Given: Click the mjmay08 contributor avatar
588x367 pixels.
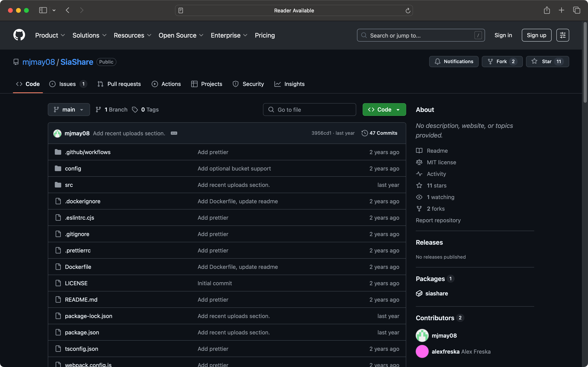Looking at the screenshot, I should [422, 335].
